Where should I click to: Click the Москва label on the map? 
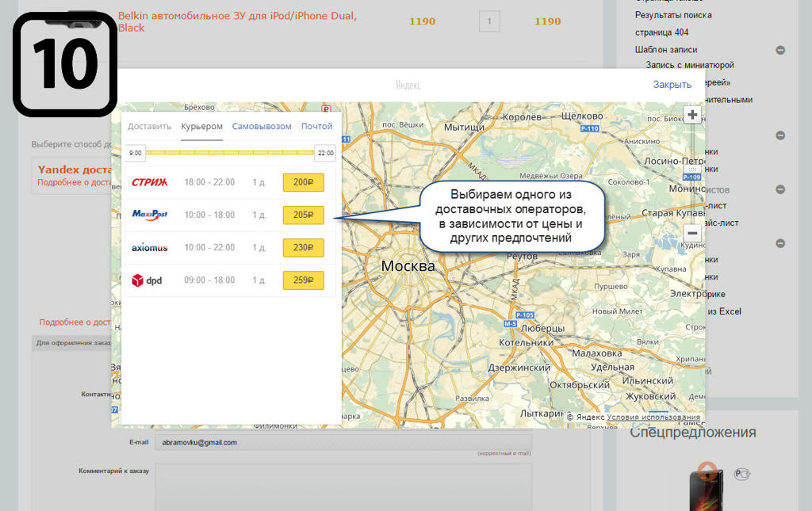[408, 266]
